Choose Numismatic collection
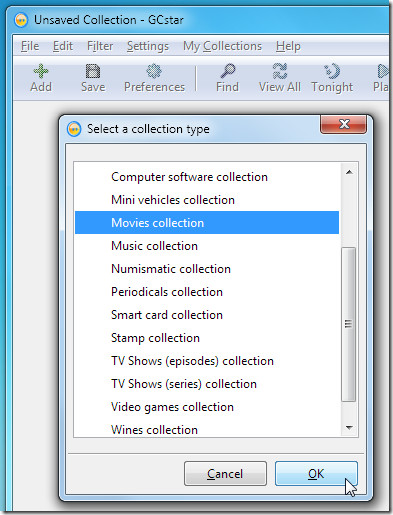This screenshot has height=515, width=393. pos(207,269)
